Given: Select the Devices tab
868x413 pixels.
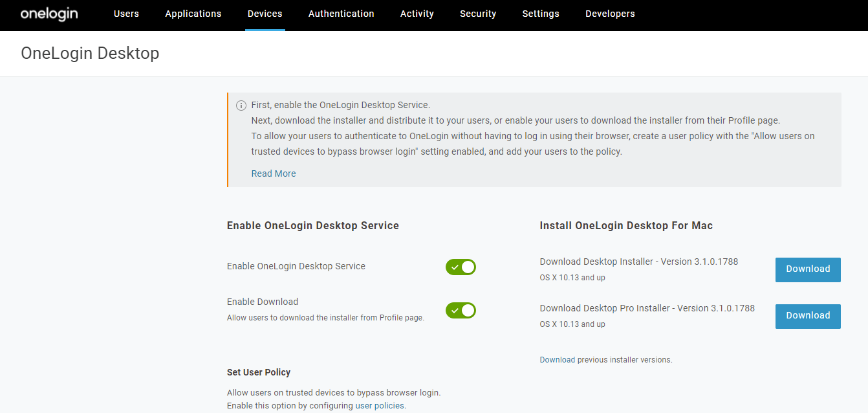Looking at the screenshot, I should (x=265, y=14).
